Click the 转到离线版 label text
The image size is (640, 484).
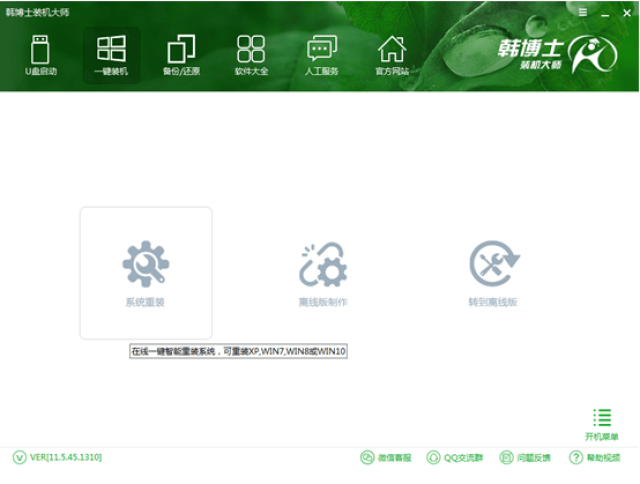click(x=493, y=302)
